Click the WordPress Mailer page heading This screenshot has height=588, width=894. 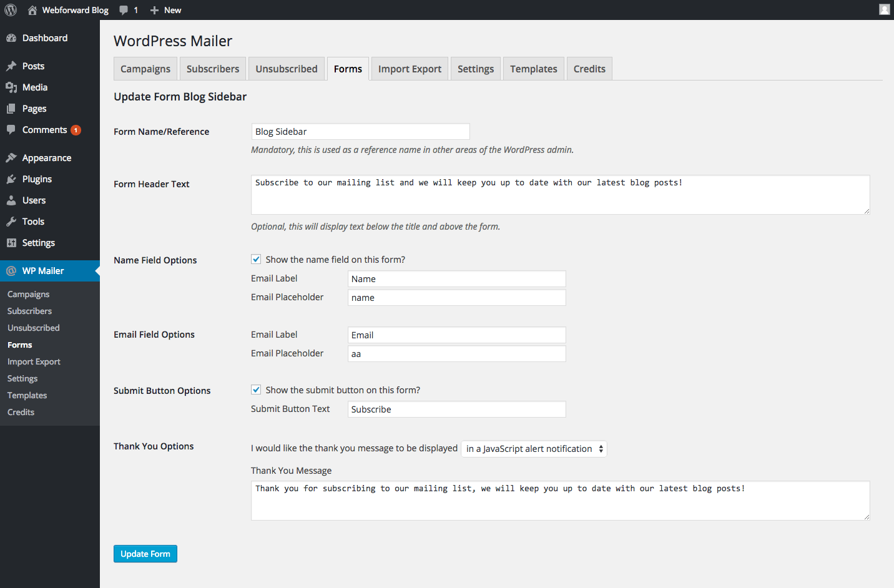173,41
